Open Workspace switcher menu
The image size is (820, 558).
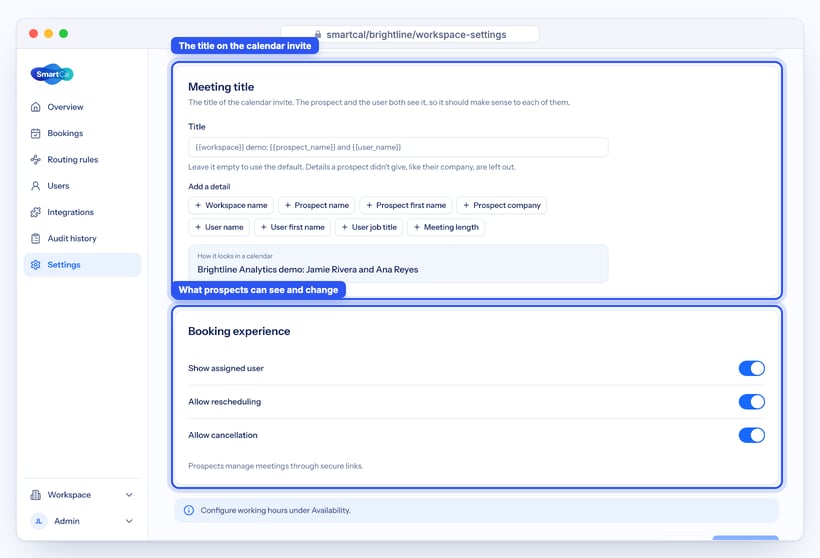point(82,495)
